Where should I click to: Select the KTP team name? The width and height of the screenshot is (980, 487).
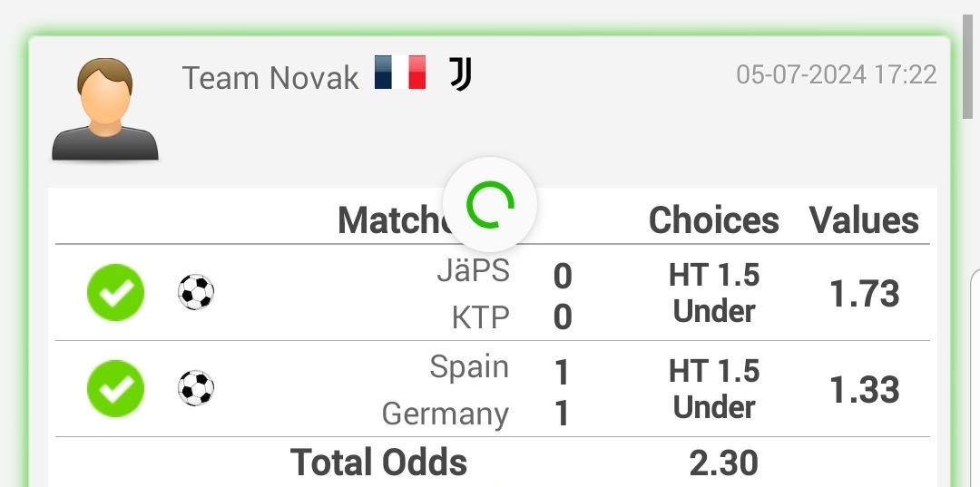point(481,317)
